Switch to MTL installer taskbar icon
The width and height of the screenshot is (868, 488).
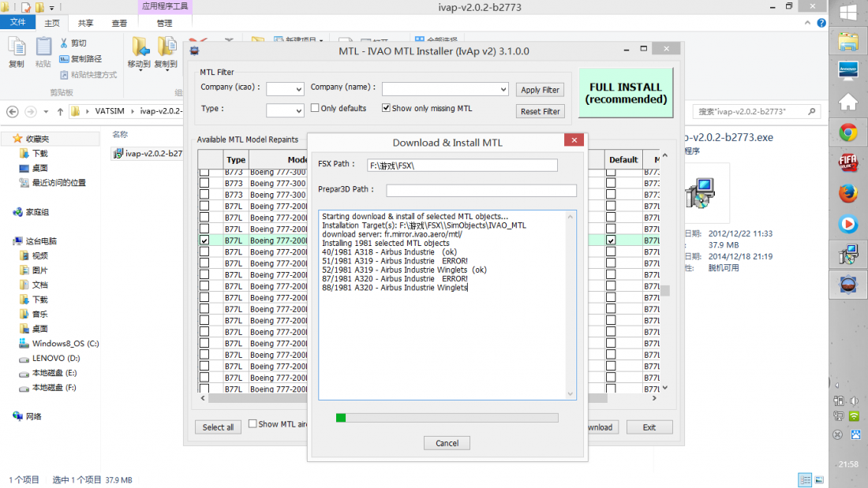pos(848,285)
